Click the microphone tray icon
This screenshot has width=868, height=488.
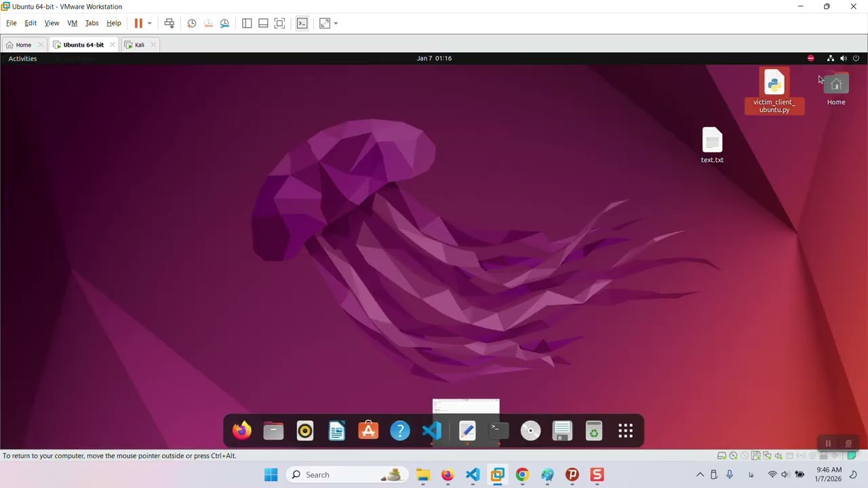730,474
